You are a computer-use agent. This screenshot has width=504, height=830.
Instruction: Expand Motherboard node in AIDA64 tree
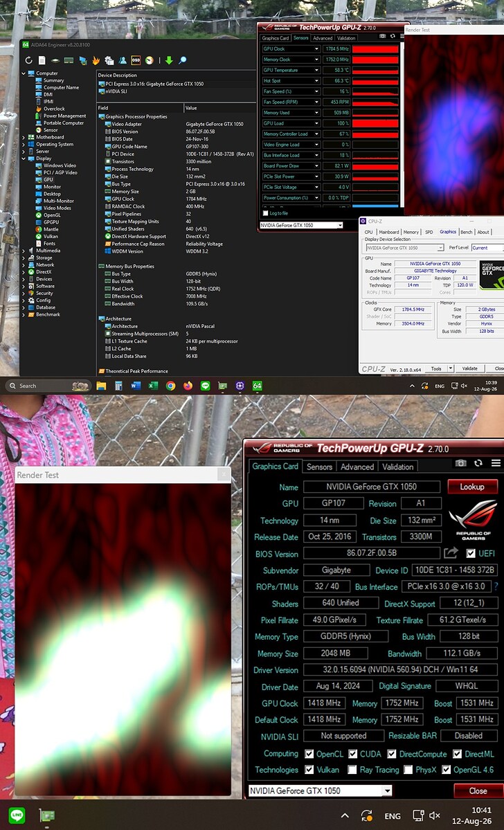[x=24, y=137]
